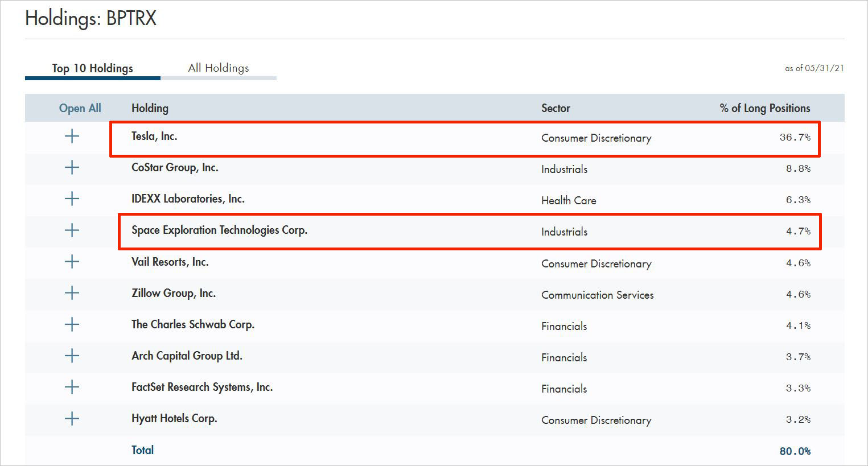Click Arch Capital's Financials sector cell
Image resolution: width=868 pixels, height=466 pixels.
[564, 357]
